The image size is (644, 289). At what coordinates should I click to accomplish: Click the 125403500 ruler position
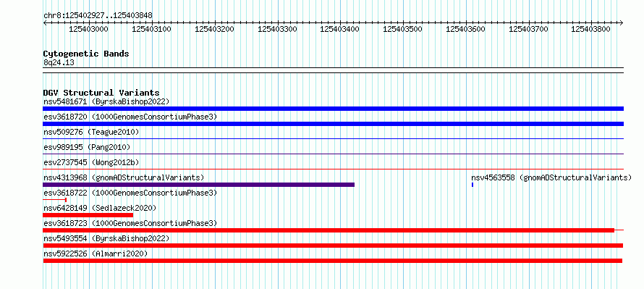tap(402, 29)
